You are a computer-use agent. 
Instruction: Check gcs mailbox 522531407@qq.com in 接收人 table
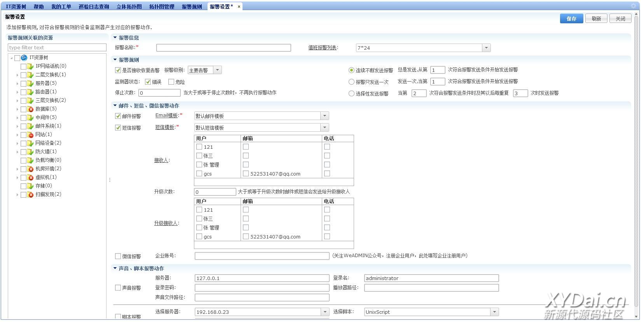click(246, 174)
